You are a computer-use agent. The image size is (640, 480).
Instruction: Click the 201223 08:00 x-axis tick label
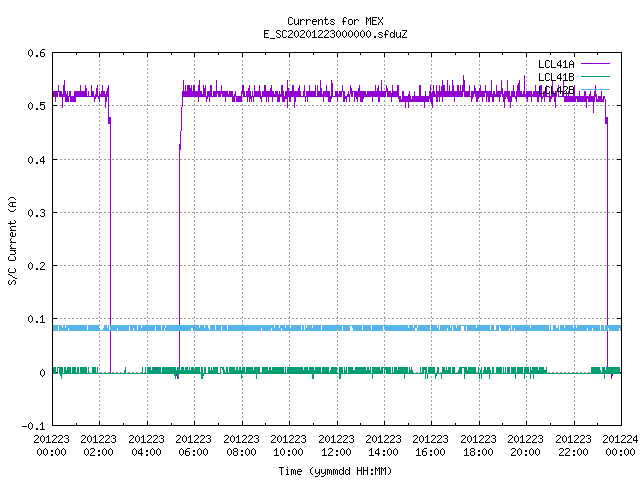tap(241, 445)
